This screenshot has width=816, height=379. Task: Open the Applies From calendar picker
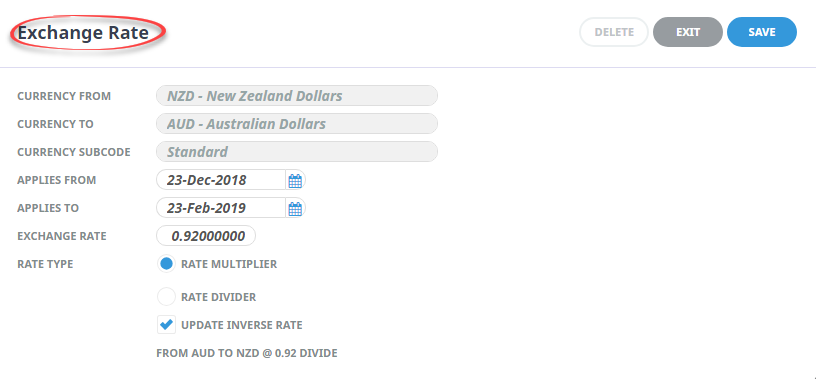pos(295,181)
